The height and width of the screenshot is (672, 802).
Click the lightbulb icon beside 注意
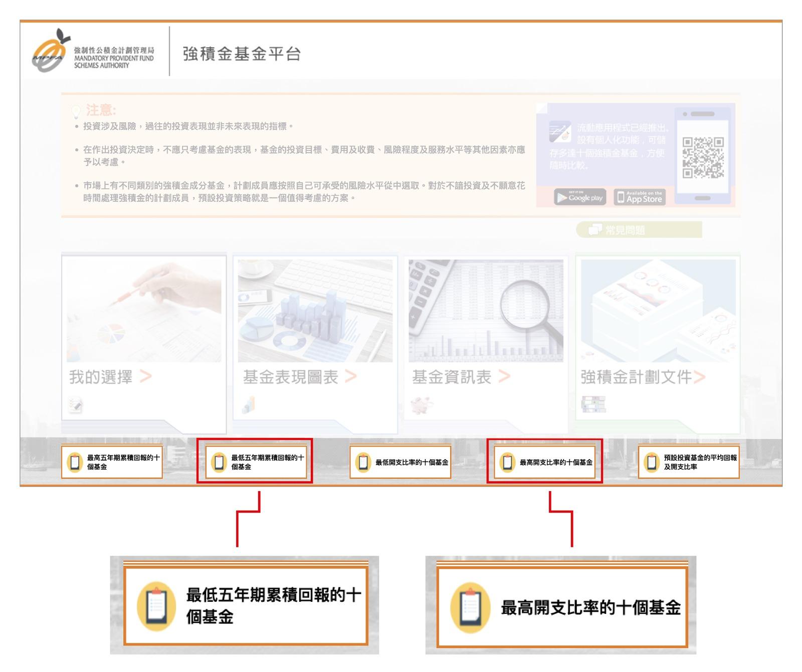click(x=75, y=111)
